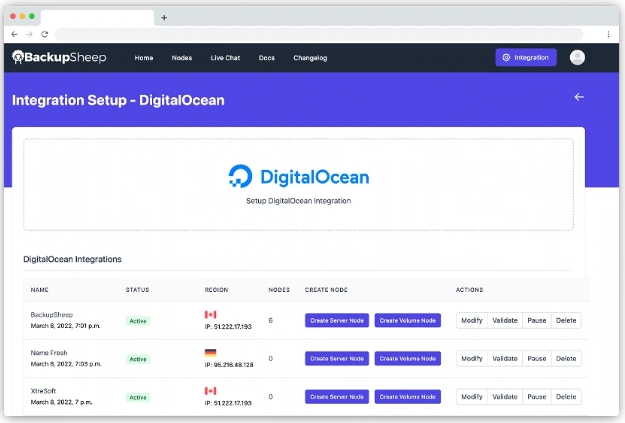Click the Integration button
The image size is (625, 423).
point(526,57)
